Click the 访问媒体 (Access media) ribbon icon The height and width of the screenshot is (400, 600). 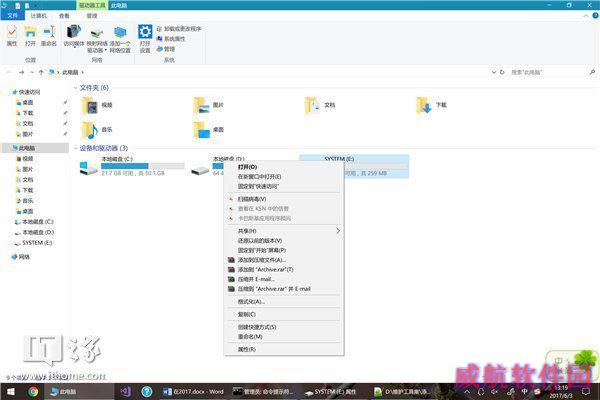(x=74, y=36)
